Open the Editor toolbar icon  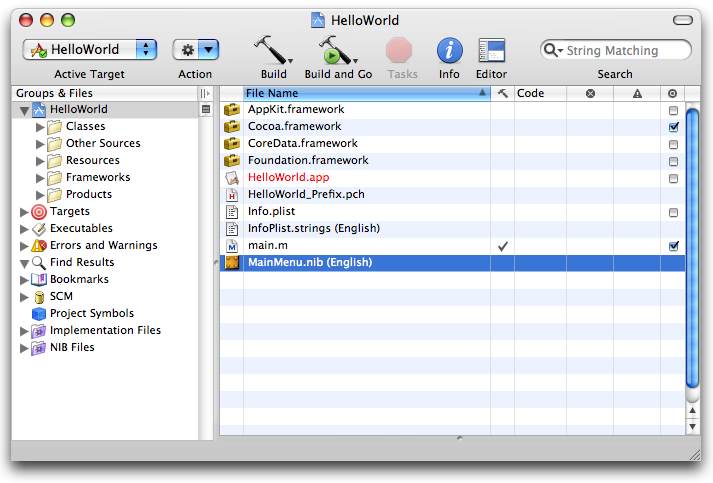[492, 50]
